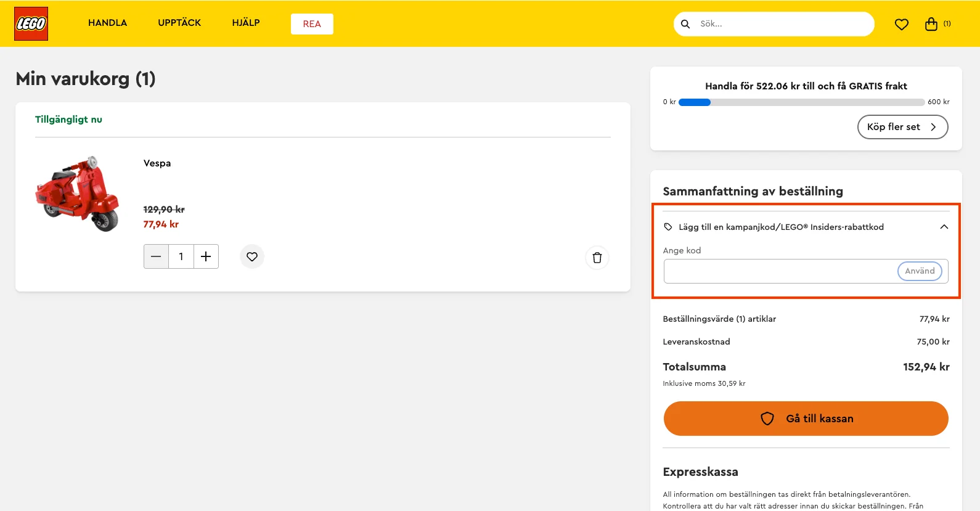
Task: Open the shopping bag cart icon
Action: coord(931,24)
